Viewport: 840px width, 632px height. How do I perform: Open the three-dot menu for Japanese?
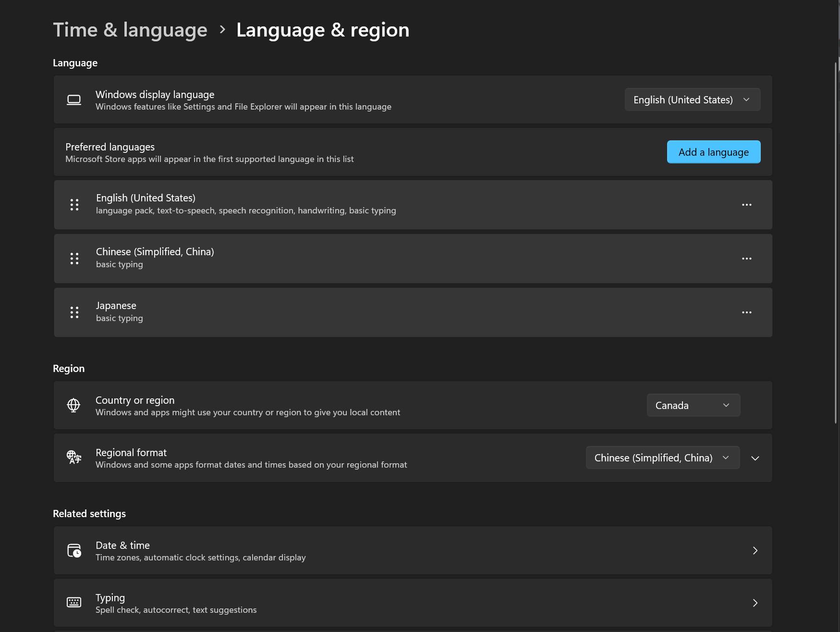(x=747, y=312)
